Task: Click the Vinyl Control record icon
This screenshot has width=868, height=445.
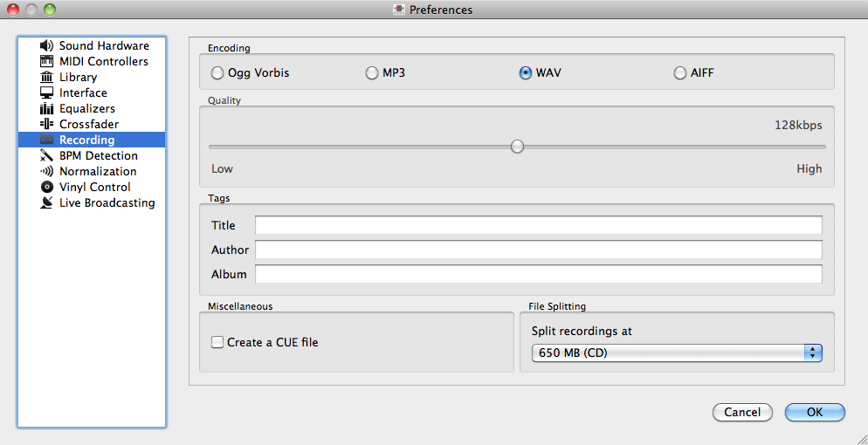Action: pos(47,187)
